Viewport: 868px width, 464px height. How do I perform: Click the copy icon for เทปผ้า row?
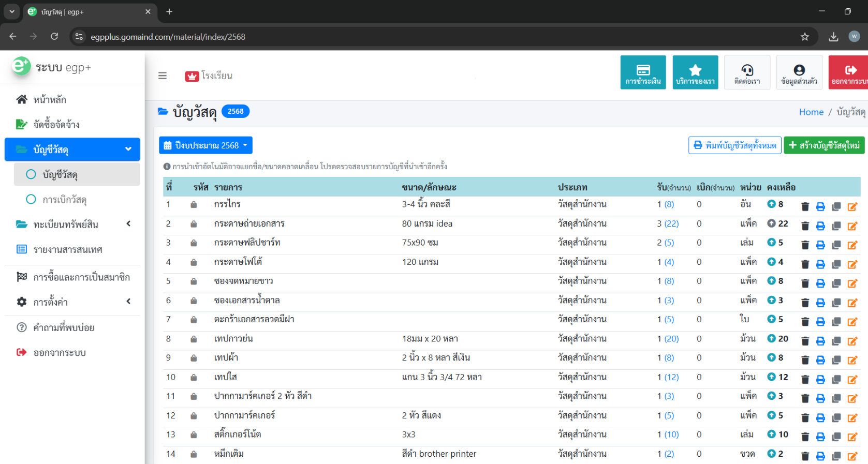click(836, 360)
